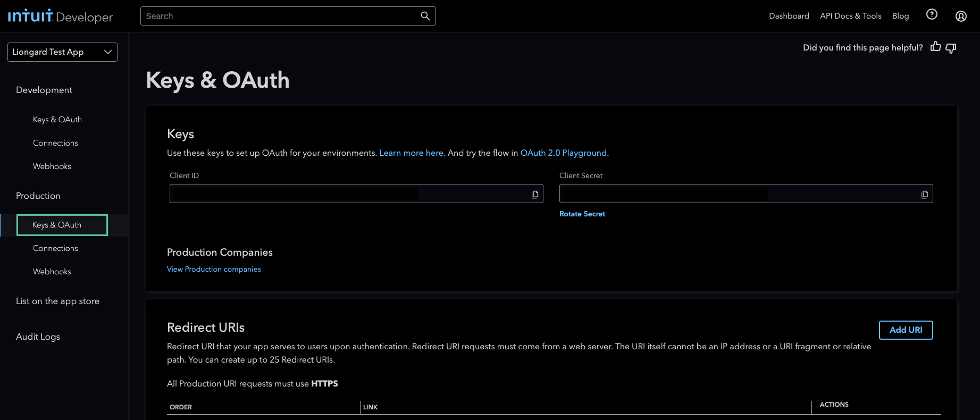The width and height of the screenshot is (980, 420).
Task: Open View Production companies link
Action: (x=214, y=269)
